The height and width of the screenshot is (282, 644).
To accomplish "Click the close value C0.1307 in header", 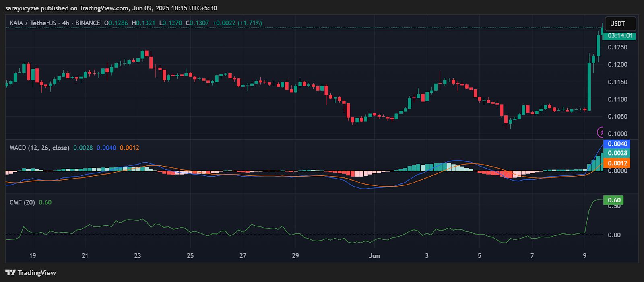I will pos(197,23).
